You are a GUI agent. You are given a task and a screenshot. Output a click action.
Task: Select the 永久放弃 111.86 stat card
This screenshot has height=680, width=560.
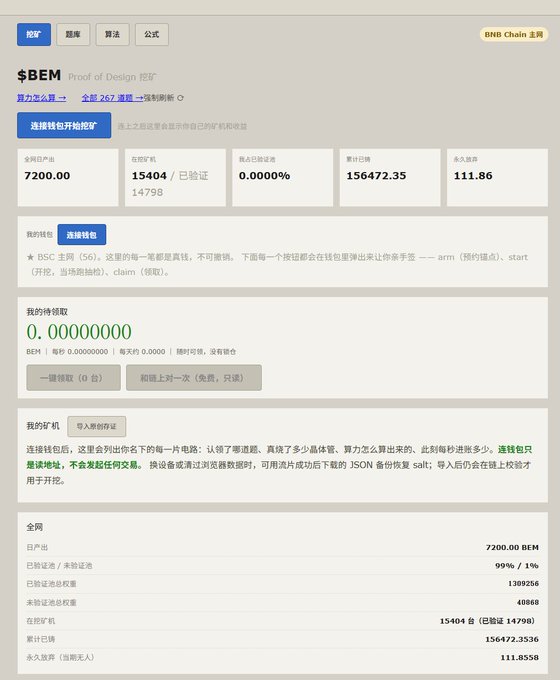point(497,177)
